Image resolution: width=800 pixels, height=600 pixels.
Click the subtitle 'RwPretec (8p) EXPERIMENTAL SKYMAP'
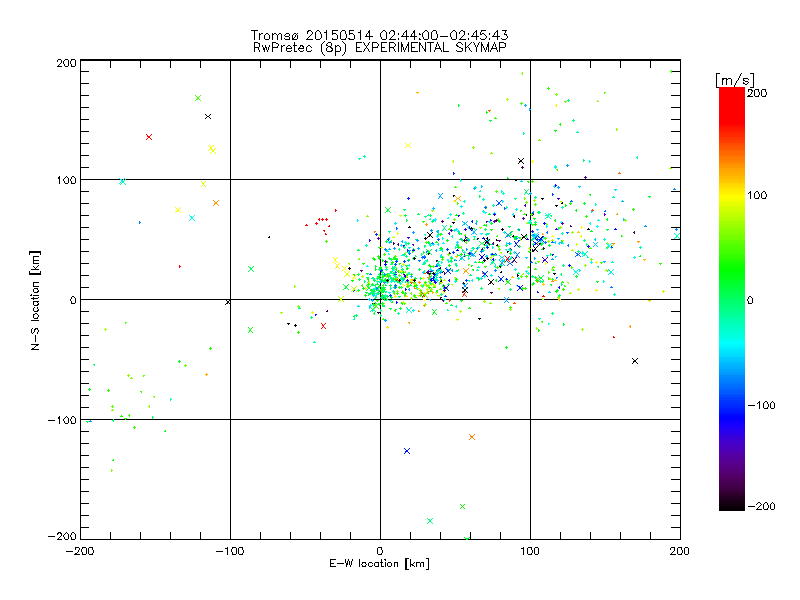point(379,48)
